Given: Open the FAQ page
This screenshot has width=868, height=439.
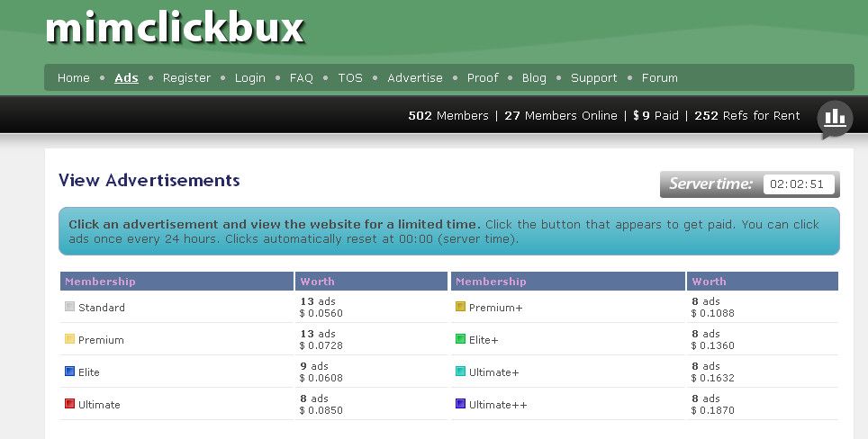Looking at the screenshot, I should (x=302, y=78).
